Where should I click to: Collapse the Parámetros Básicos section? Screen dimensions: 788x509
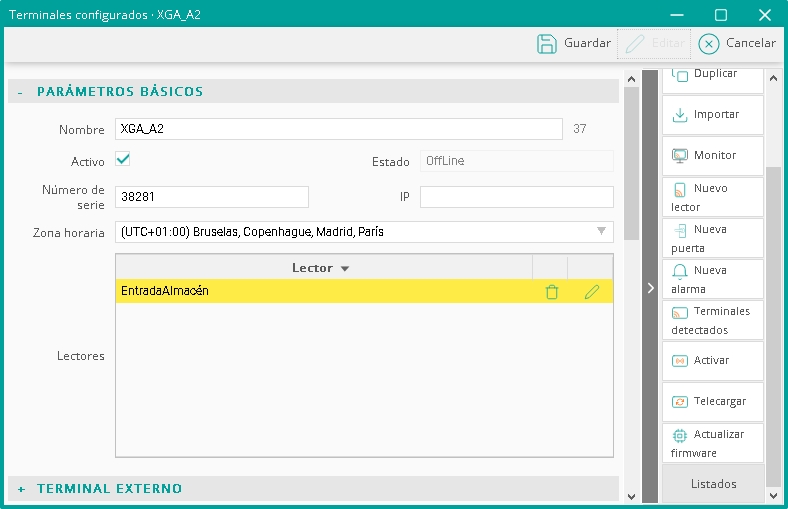pyautogui.click(x=20, y=92)
